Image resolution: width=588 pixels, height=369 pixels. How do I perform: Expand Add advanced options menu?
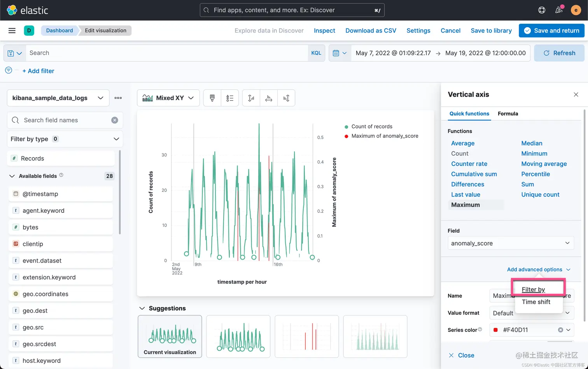tap(539, 269)
